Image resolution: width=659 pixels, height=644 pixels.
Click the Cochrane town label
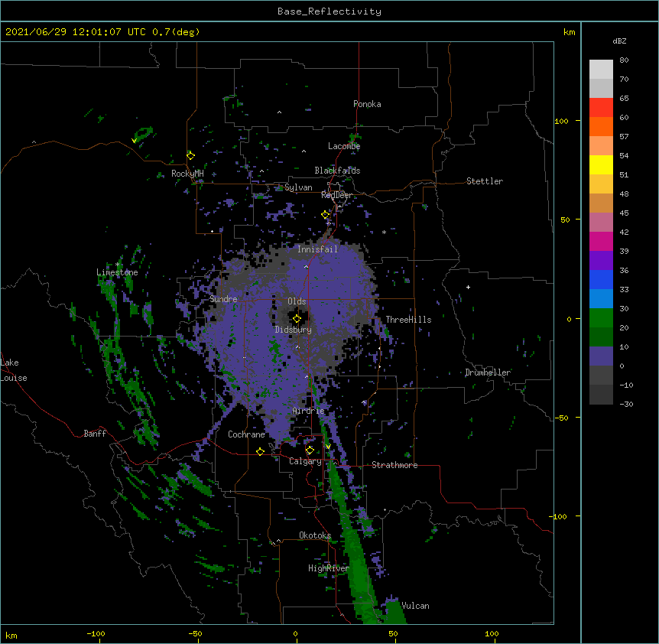(246, 434)
